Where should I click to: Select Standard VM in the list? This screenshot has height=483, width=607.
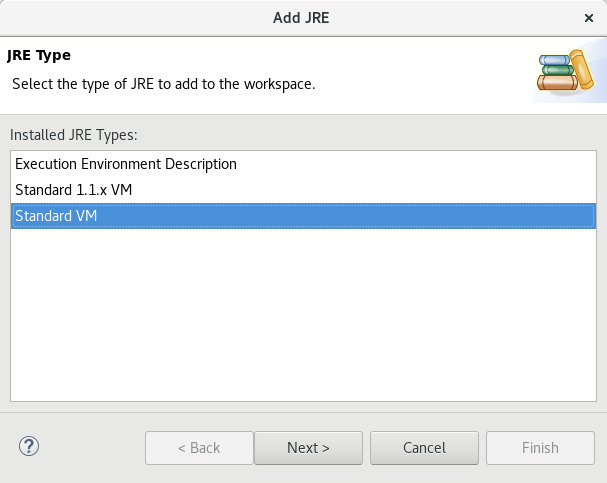[304, 216]
